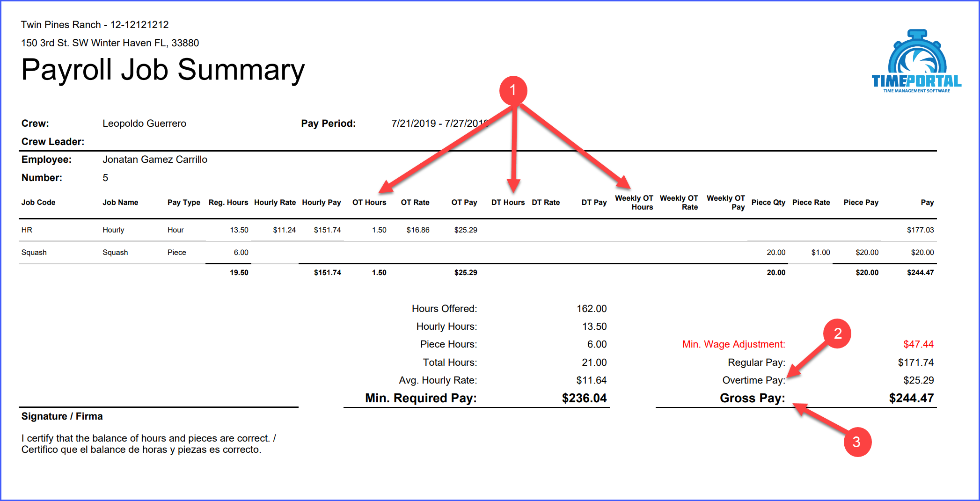Select the pay period date range value

[440, 123]
